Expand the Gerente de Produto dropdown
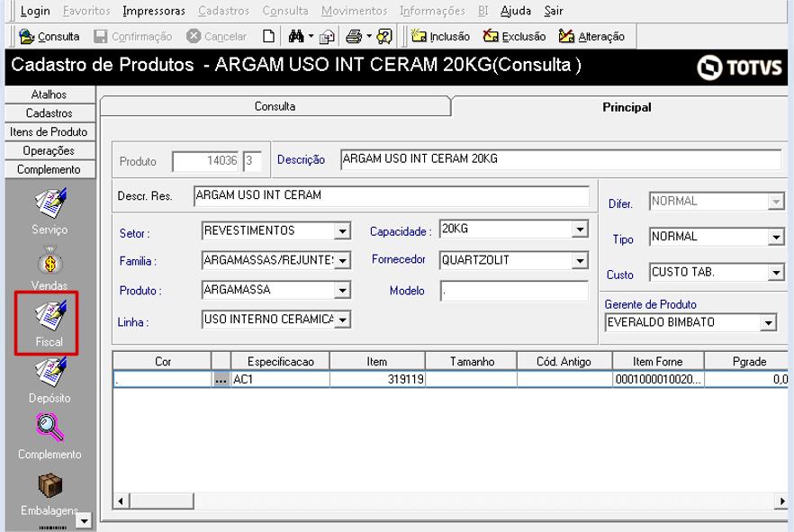 [768, 322]
